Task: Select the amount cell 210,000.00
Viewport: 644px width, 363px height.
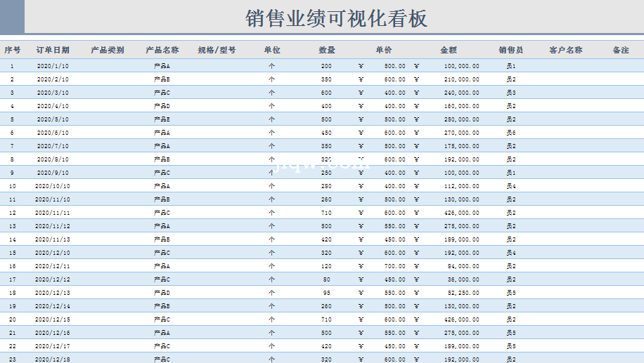Action: click(x=461, y=79)
